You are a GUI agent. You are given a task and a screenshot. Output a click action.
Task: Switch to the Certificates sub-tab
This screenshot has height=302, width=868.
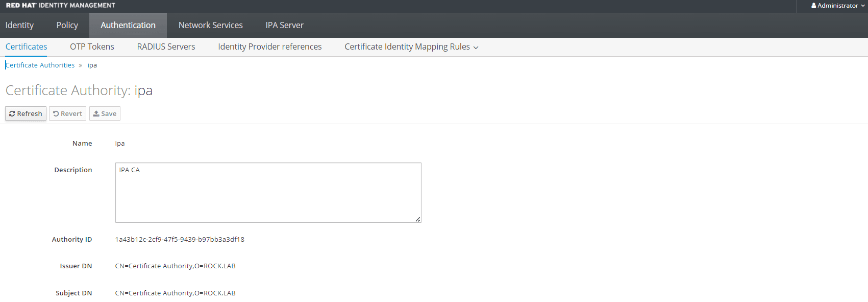coord(27,47)
